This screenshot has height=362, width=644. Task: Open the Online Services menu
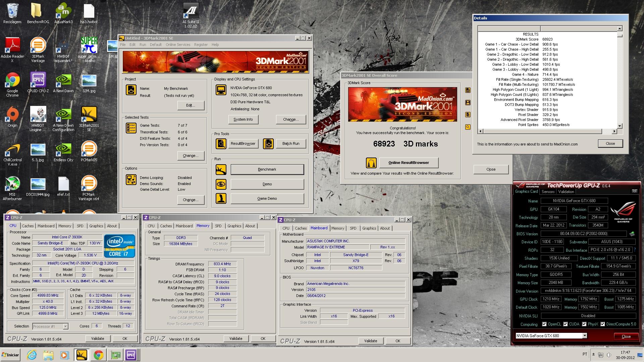178,45
